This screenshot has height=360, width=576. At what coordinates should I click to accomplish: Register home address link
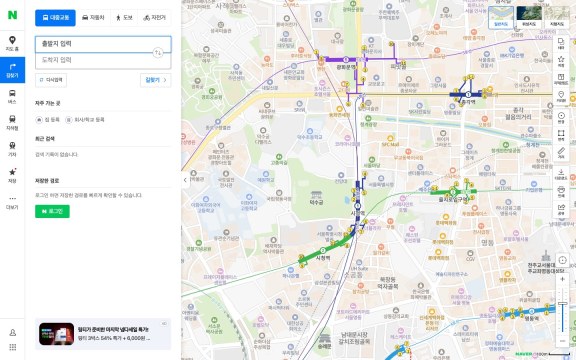(47, 120)
